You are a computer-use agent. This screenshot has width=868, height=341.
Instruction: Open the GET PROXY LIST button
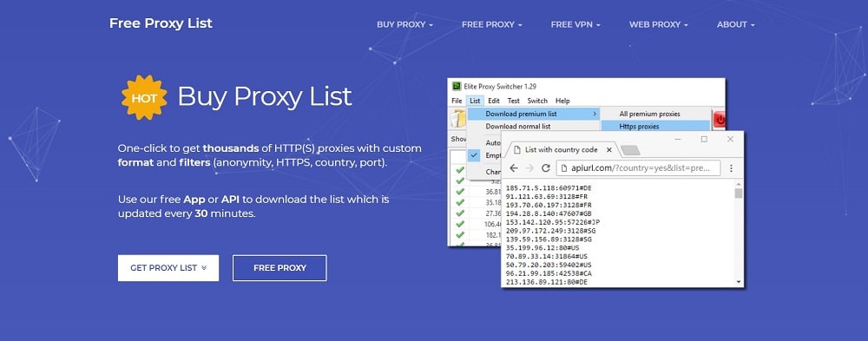tap(168, 268)
